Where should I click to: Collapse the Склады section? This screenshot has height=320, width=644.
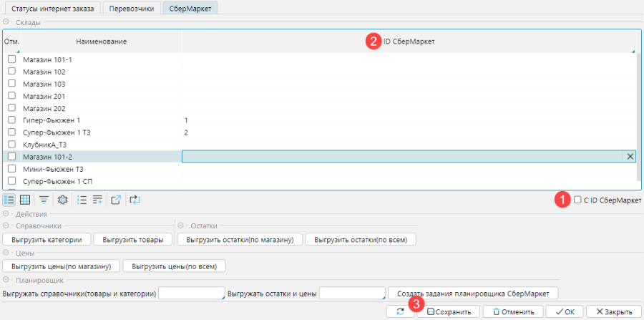tap(6, 22)
